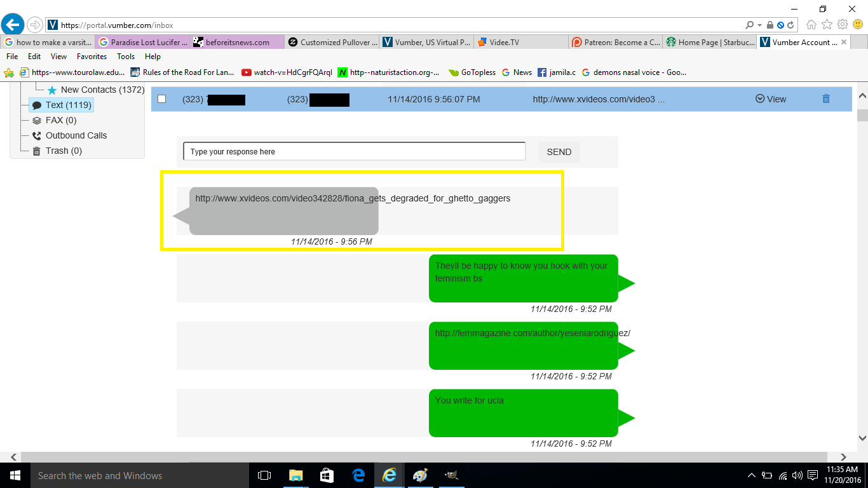The image size is (868, 488).
Task: Open the Action Center notification icon
Action: tap(813, 475)
